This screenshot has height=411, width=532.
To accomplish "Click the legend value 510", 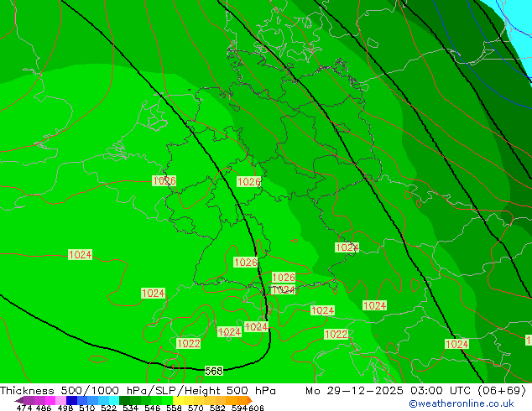I will tap(87, 408).
